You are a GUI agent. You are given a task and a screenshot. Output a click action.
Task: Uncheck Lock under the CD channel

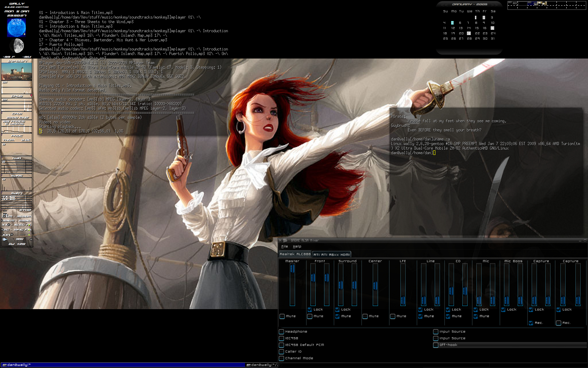pyautogui.click(x=448, y=309)
